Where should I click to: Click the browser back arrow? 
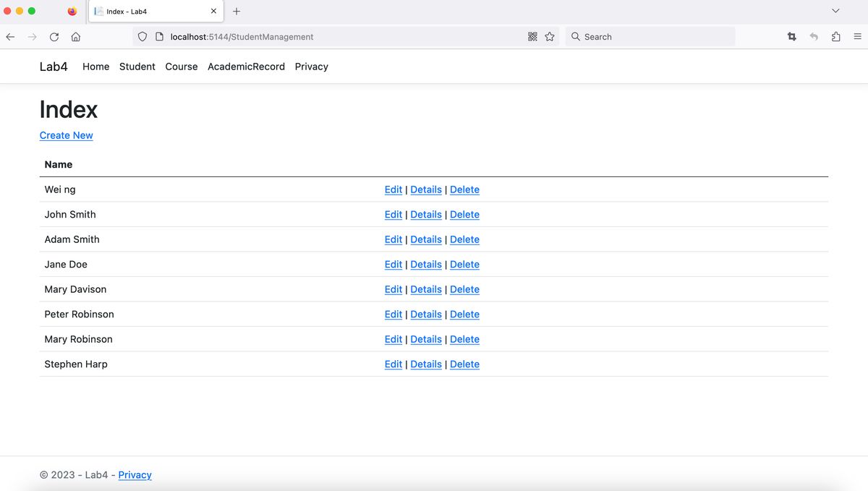click(x=10, y=37)
